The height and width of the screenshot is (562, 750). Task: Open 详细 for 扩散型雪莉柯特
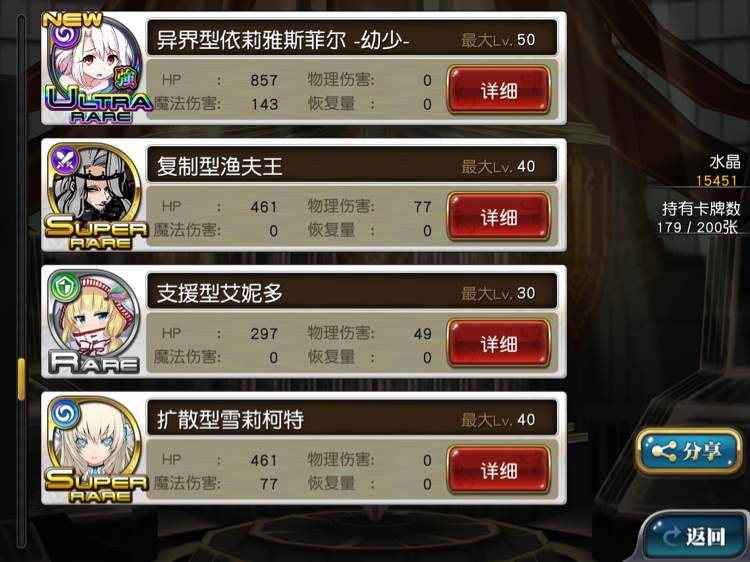click(x=498, y=470)
